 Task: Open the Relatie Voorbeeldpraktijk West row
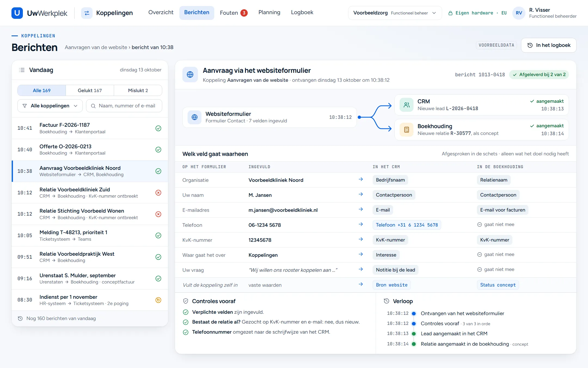[x=90, y=257]
